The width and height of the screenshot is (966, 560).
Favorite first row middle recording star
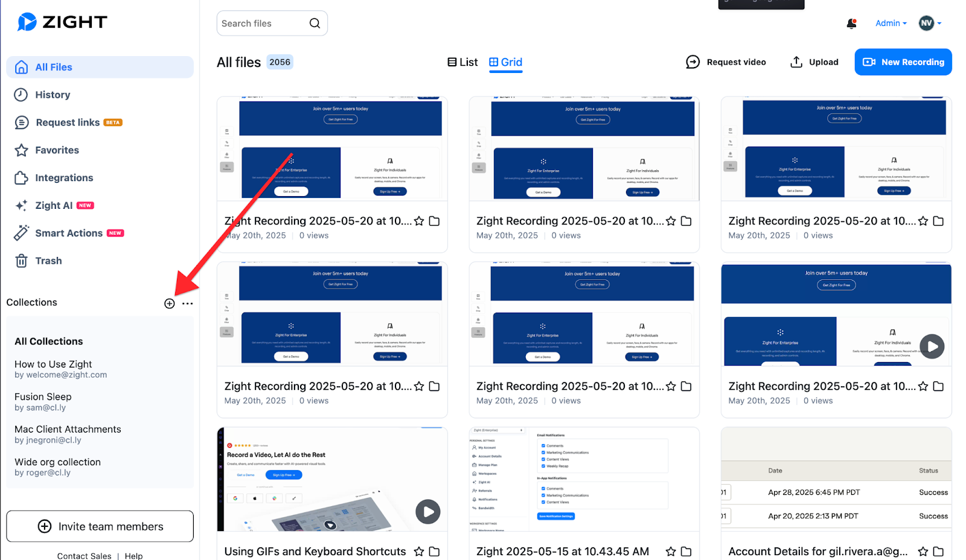[671, 221]
